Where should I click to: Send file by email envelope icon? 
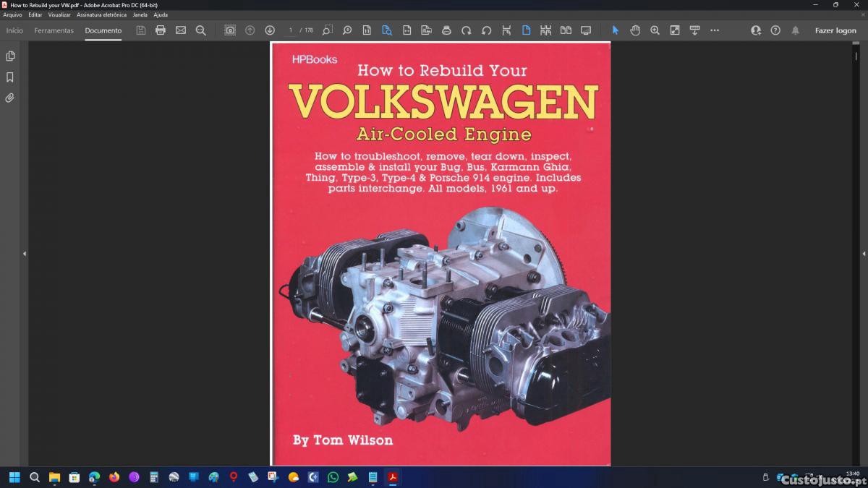pyautogui.click(x=181, y=30)
